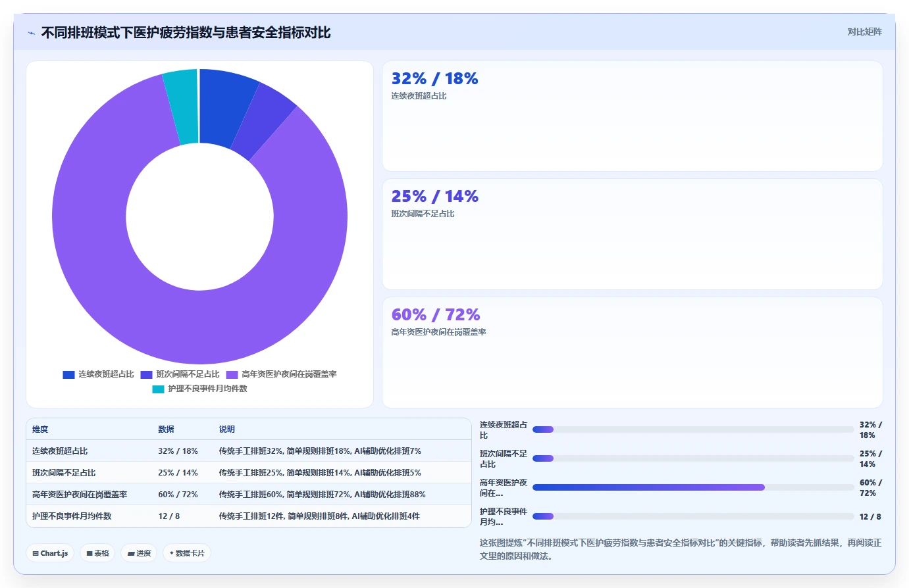Screen dimensions: 909x588
Task: Click the table cell 12 / 8
Action: tap(169, 516)
